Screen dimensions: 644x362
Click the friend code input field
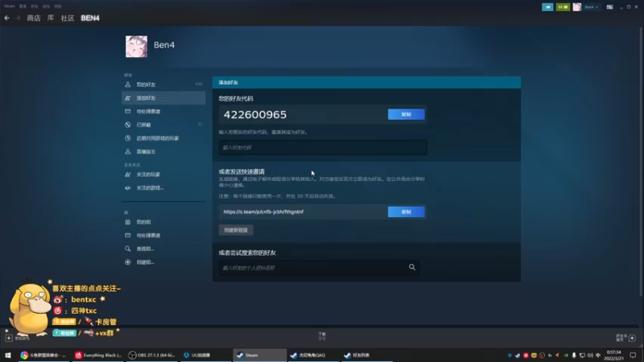[x=323, y=147]
